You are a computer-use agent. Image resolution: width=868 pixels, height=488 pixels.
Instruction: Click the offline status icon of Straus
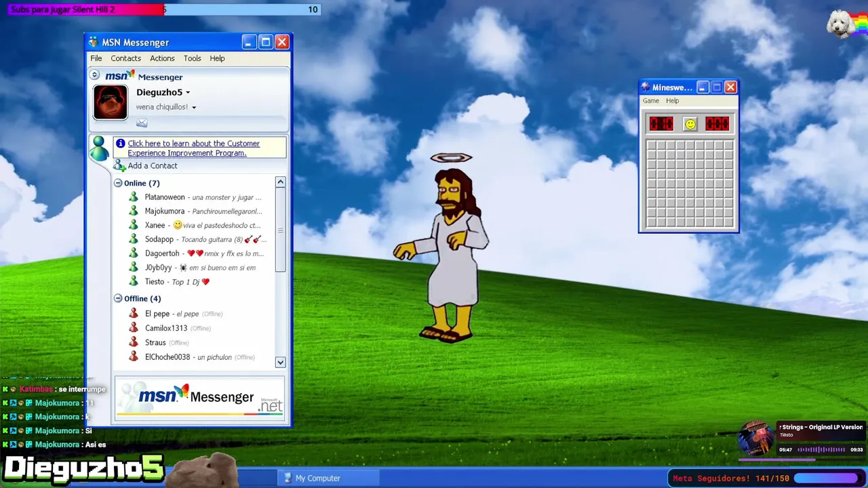[134, 342]
